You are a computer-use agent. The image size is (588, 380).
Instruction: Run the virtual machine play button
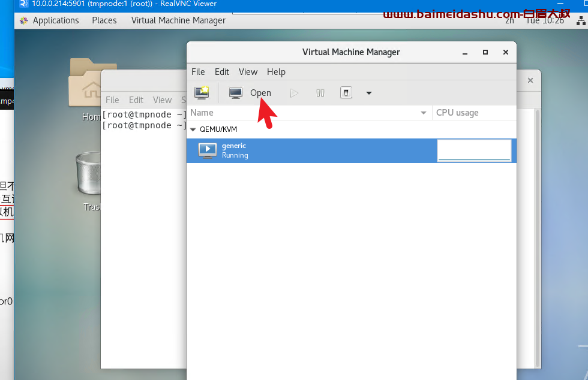pos(295,93)
